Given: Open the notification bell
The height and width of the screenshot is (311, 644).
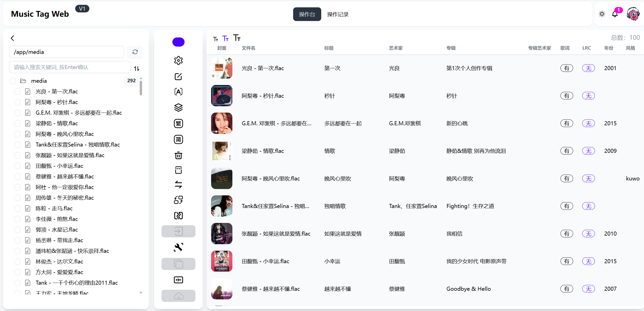Looking at the screenshot, I should pyautogui.click(x=615, y=14).
